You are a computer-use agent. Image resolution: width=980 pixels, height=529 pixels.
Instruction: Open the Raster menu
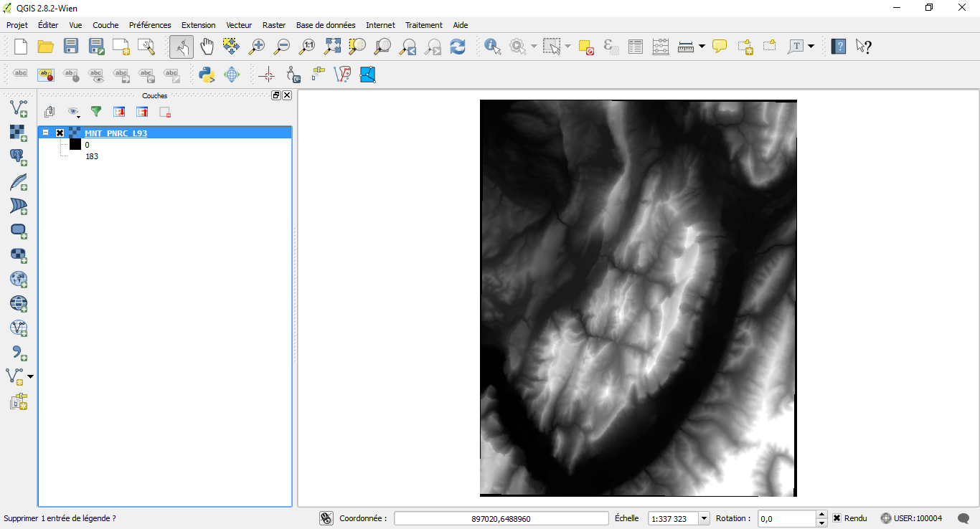(273, 24)
